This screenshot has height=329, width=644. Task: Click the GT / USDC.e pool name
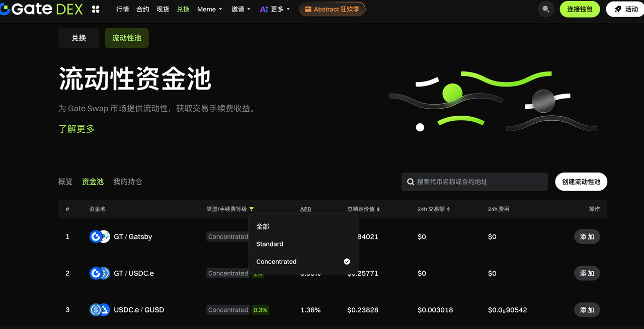[x=134, y=273]
